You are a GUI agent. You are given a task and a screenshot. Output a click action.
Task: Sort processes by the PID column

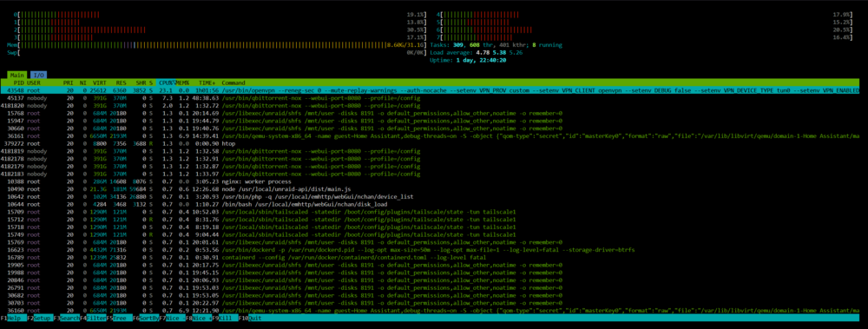tap(20, 82)
